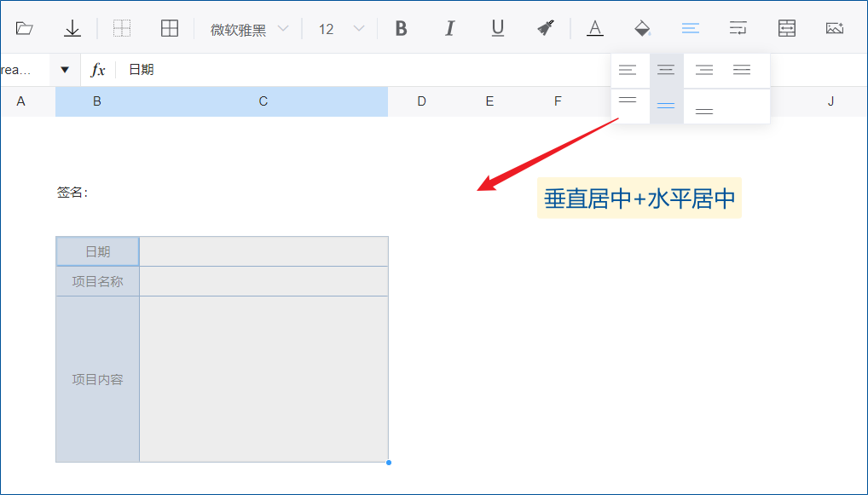This screenshot has width=868, height=495.
Task: Toggle italic formatting
Action: click(449, 28)
